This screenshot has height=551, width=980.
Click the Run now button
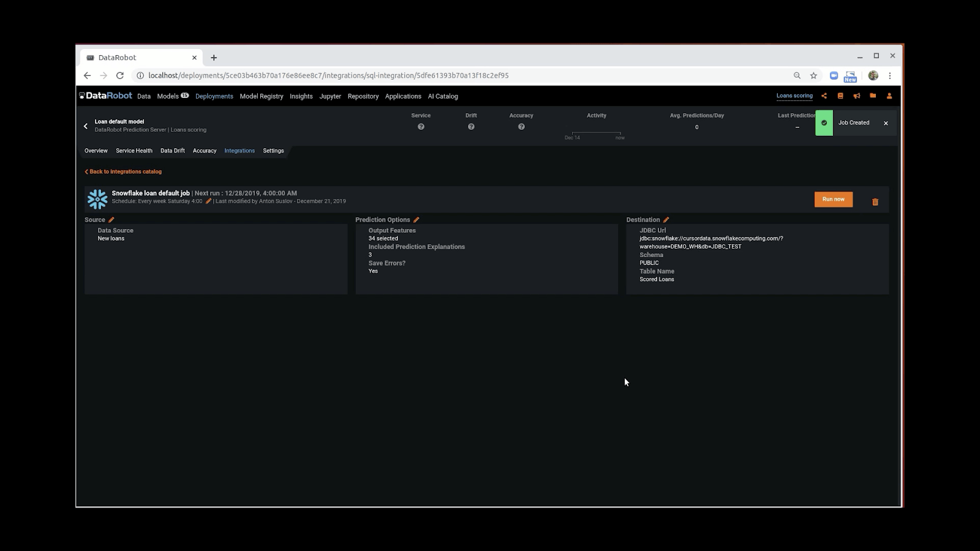(834, 200)
